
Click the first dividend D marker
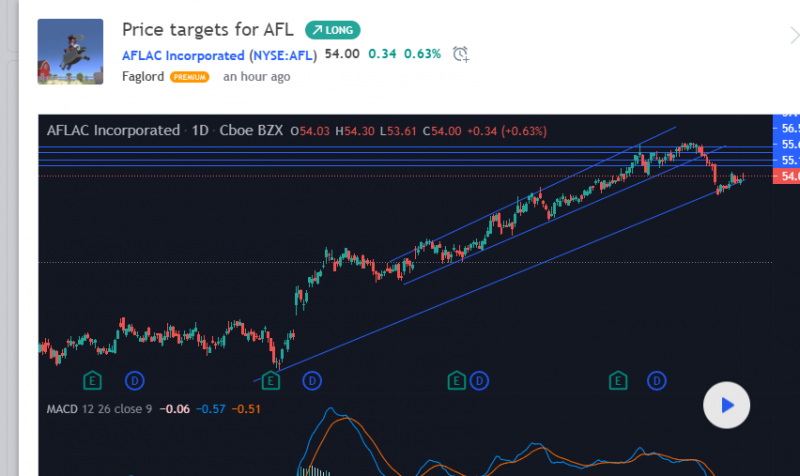point(135,380)
